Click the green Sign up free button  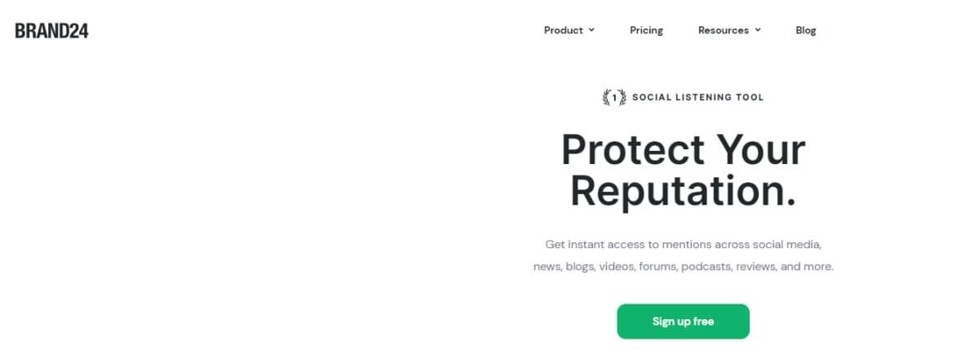coord(683,322)
